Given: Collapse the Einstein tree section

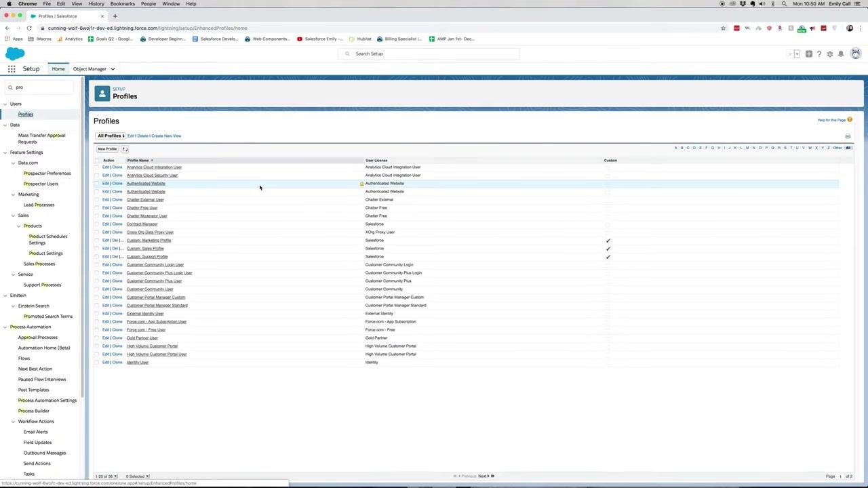Looking at the screenshot, I should tap(5, 295).
